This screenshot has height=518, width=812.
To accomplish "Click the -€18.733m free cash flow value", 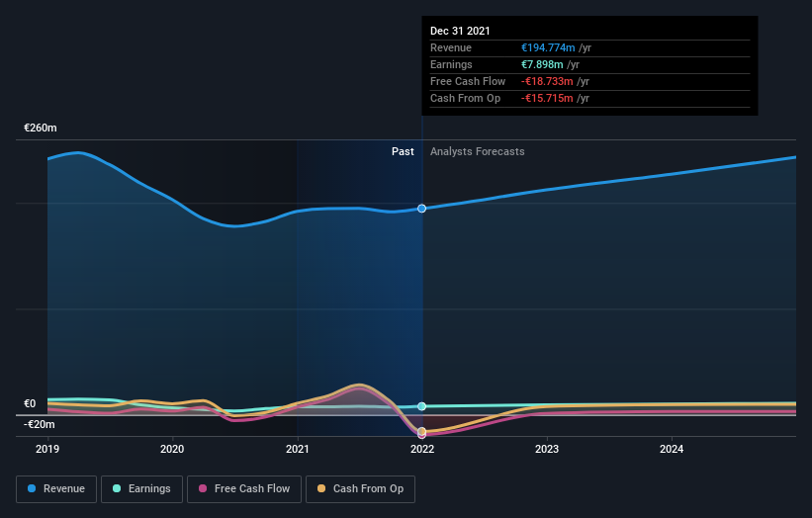I will 547,82.
